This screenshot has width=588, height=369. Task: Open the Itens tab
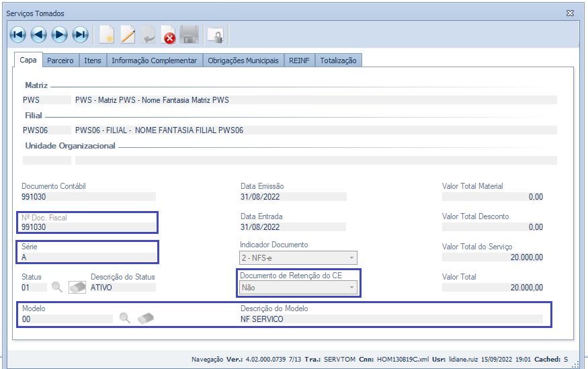[93, 60]
